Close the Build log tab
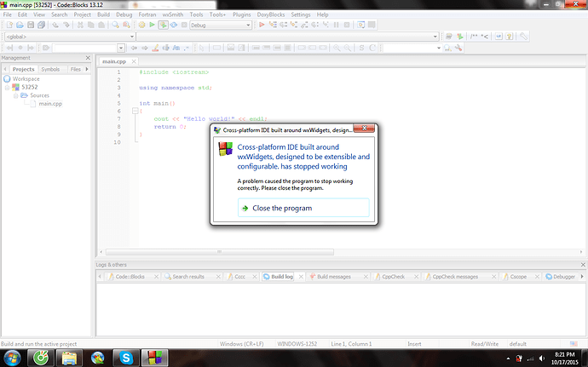Image resolution: width=588 pixels, height=367 pixels. click(x=301, y=277)
